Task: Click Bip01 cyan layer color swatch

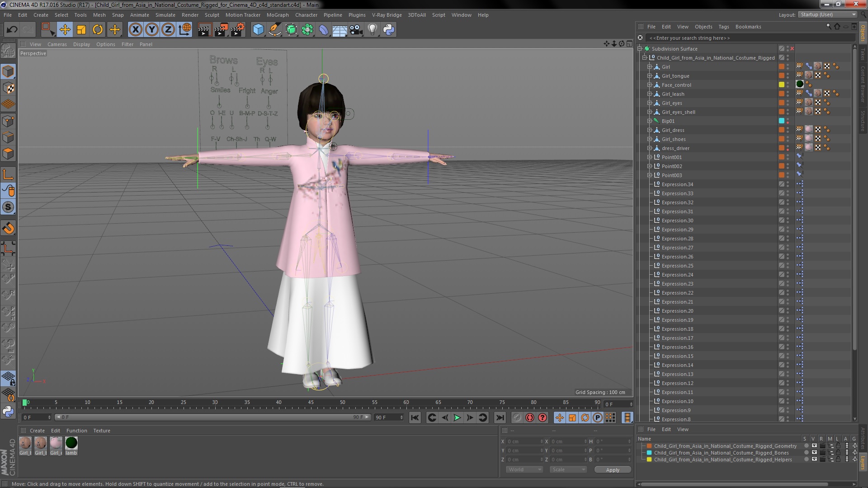Action: coord(781,121)
